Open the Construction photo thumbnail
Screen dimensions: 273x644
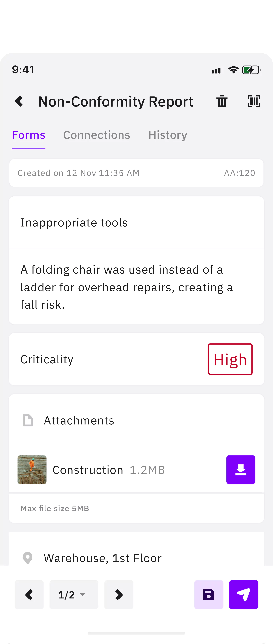(x=32, y=470)
